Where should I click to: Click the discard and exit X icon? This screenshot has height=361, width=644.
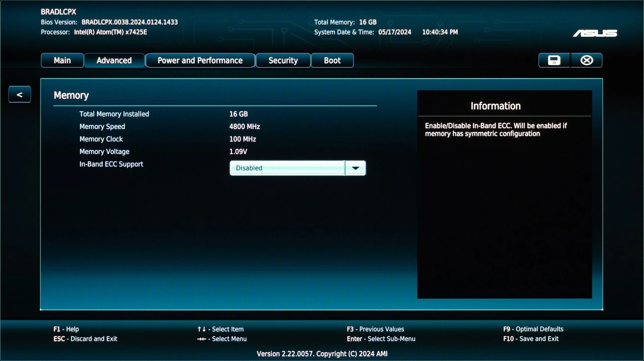(x=587, y=60)
